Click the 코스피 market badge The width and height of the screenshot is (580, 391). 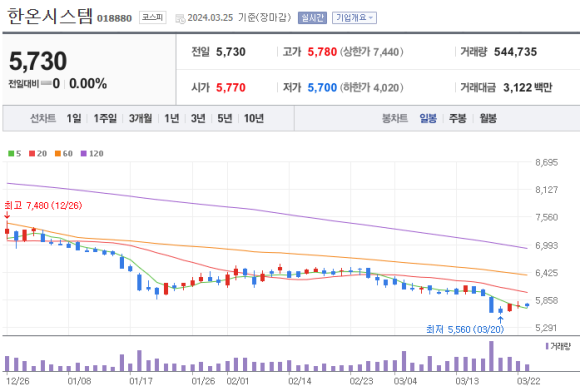152,17
